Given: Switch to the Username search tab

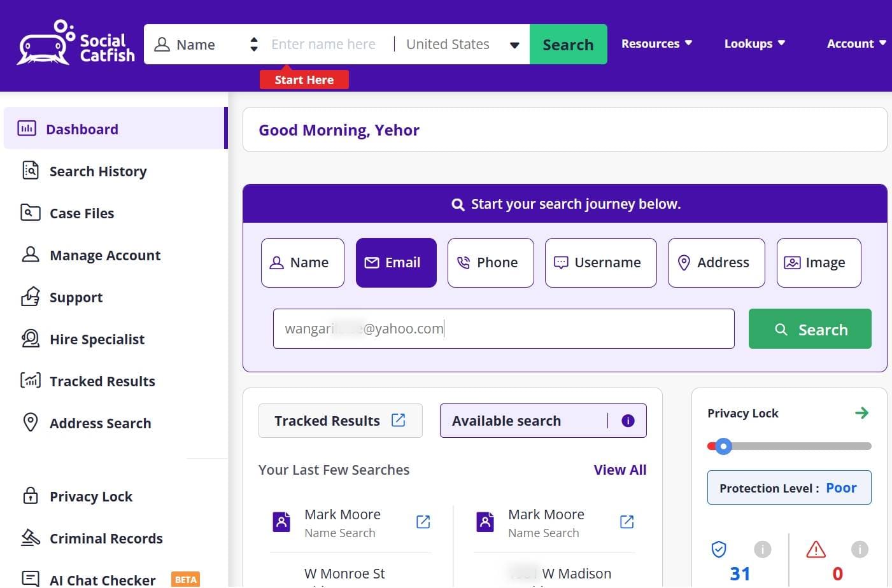Looking at the screenshot, I should click(x=600, y=262).
